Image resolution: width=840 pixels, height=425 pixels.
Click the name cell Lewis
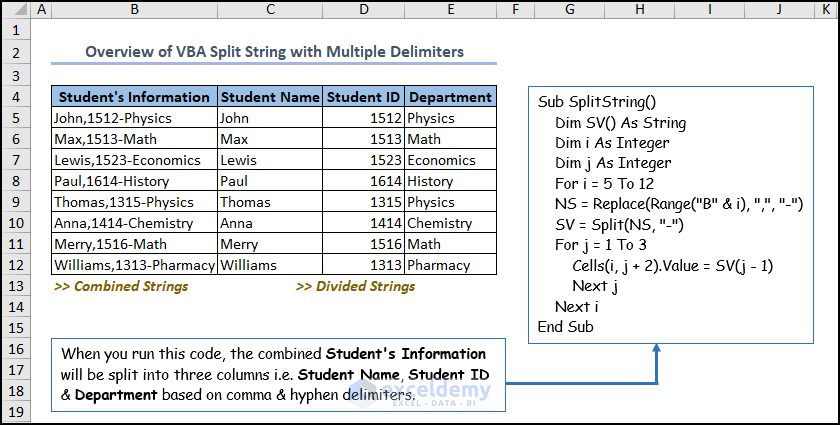pyautogui.click(x=270, y=160)
